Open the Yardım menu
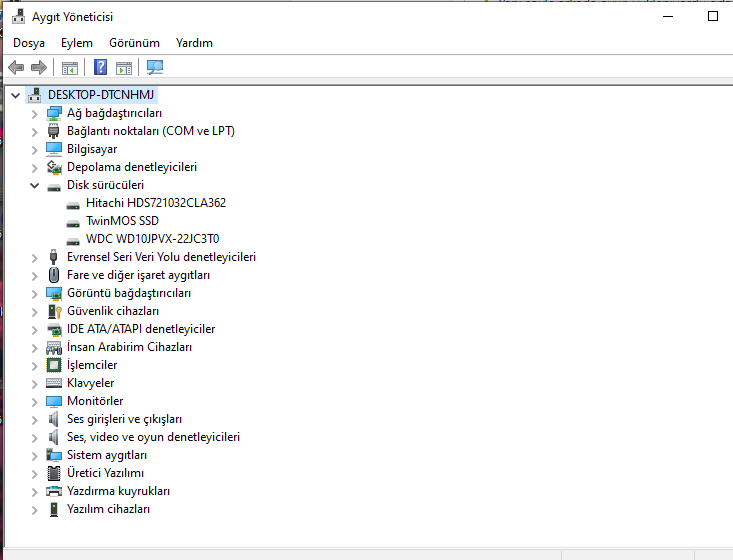 tap(194, 43)
